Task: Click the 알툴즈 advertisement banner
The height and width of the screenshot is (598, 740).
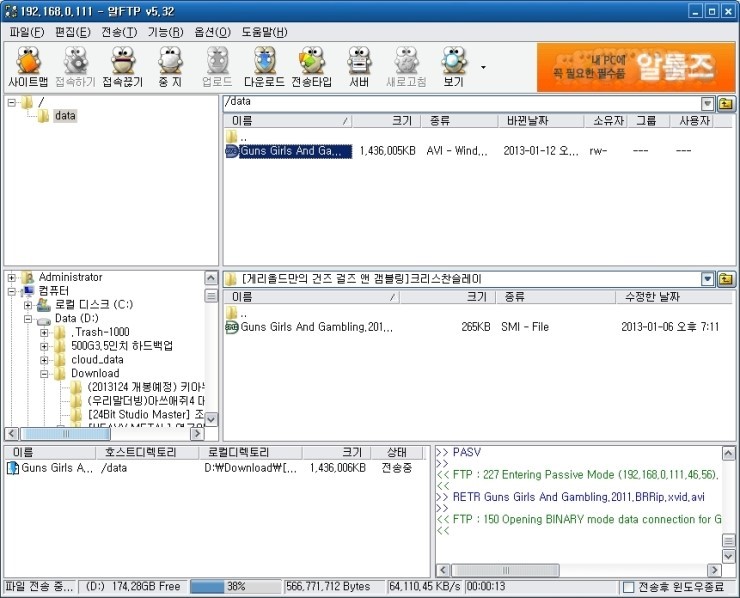Action: click(636, 67)
